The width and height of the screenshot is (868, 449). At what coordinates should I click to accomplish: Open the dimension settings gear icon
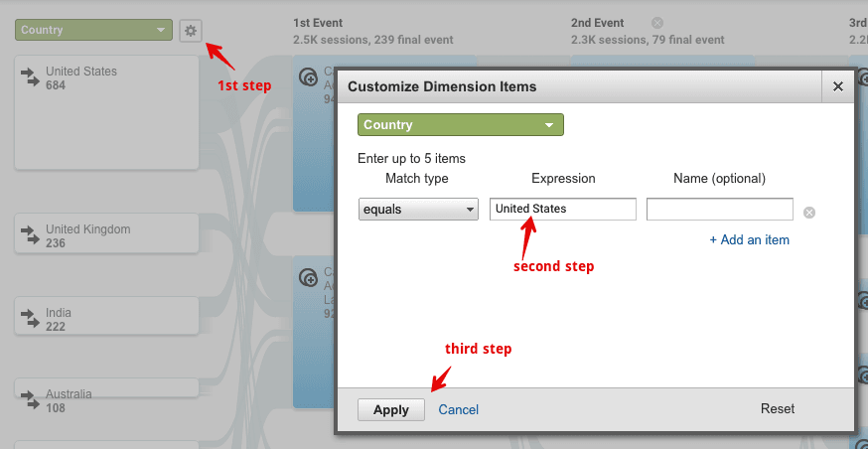191,31
